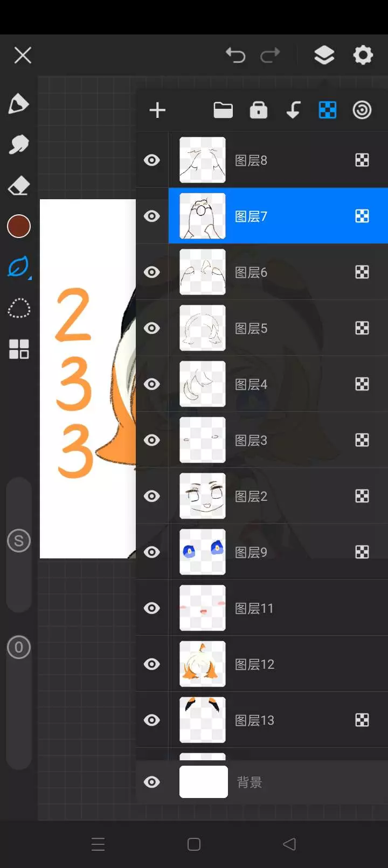The width and height of the screenshot is (388, 868).
Task: Select layer 图层12
Action: [278, 664]
